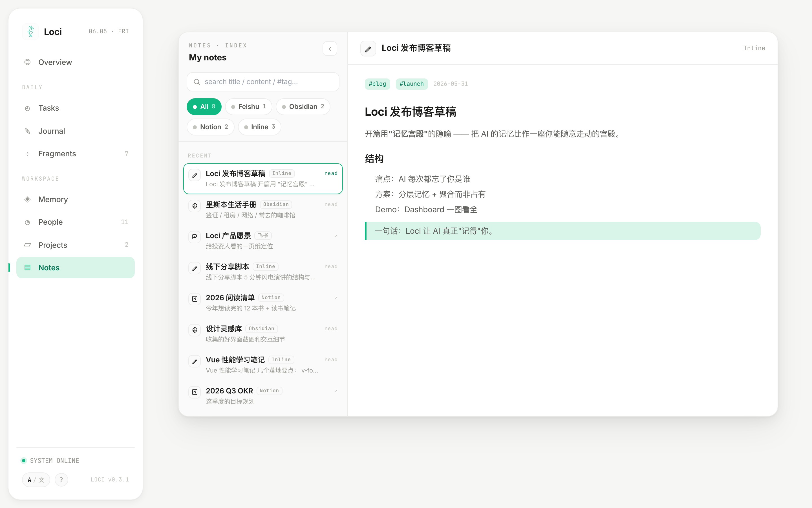Click pencil icon beside note header title
The width and height of the screenshot is (812, 508).
(368, 49)
